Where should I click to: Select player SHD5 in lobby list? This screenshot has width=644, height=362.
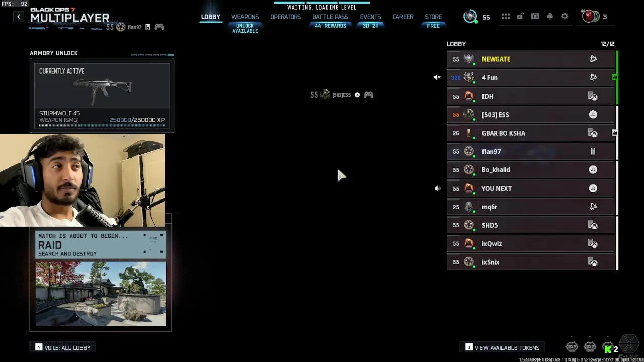pos(531,225)
